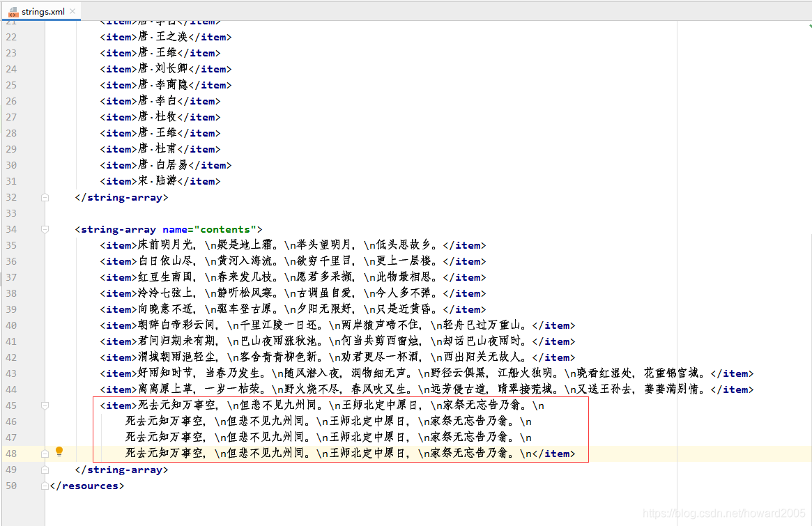This screenshot has width=812, height=526.
Task: Click line number 22 in gutter
Action: tap(11, 38)
